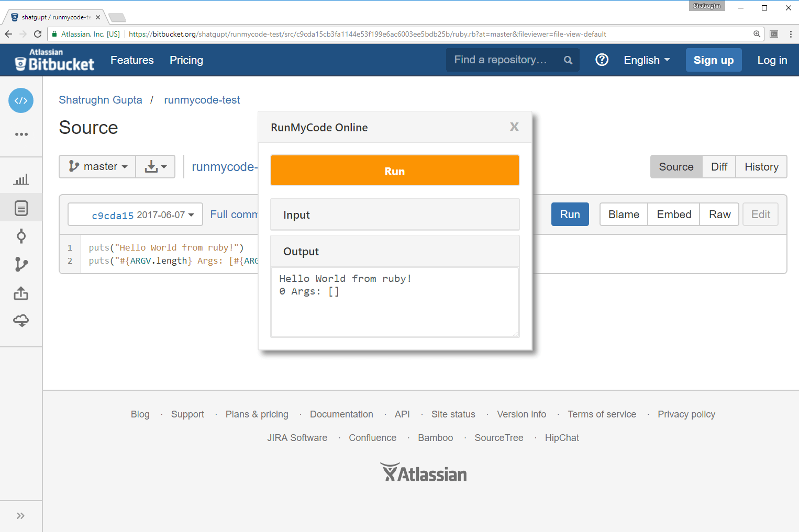Open the help question mark icon
Viewport: 799px width, 532px height.
point(602,60)
